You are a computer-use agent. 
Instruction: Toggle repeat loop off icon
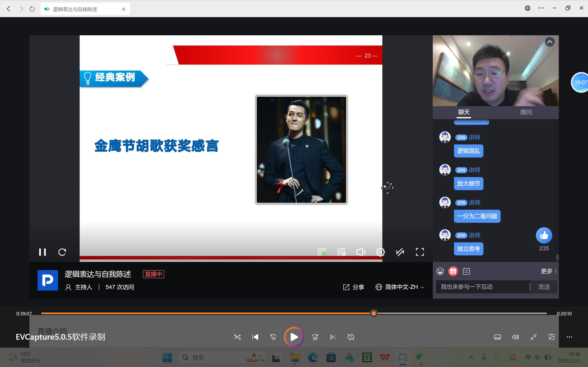351,337
